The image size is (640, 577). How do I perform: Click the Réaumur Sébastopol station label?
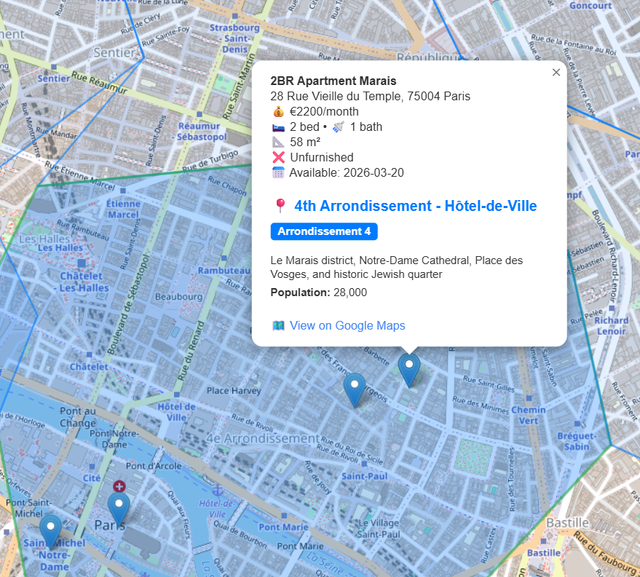point(200,131)
